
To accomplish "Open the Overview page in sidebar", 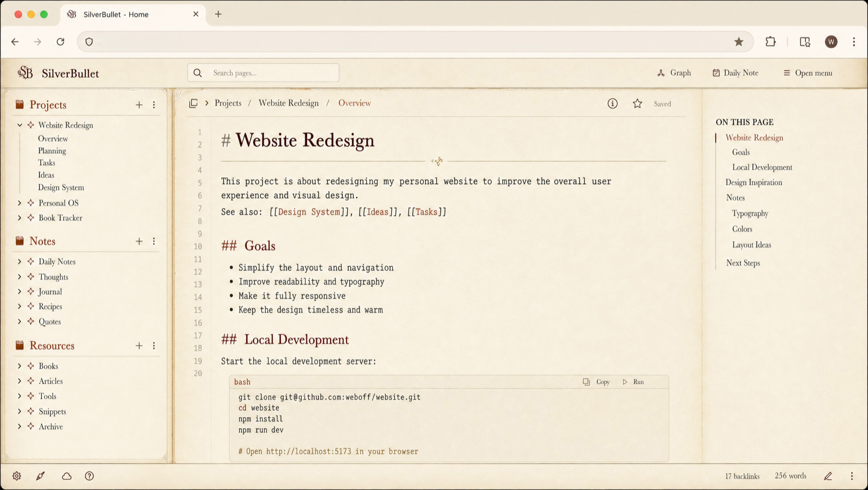I will pos(53,139).
